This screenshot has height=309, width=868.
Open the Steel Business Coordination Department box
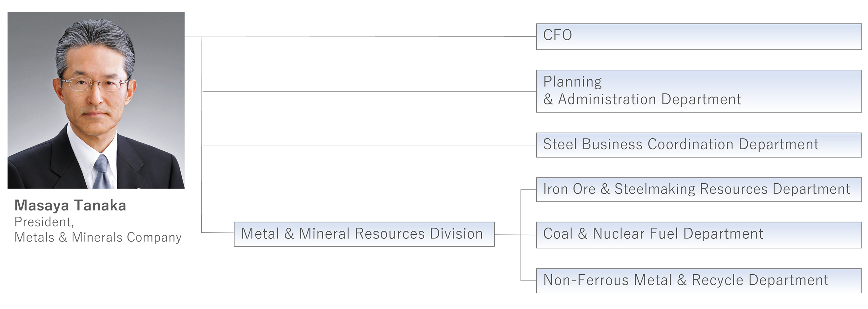[x=699, y=145]
